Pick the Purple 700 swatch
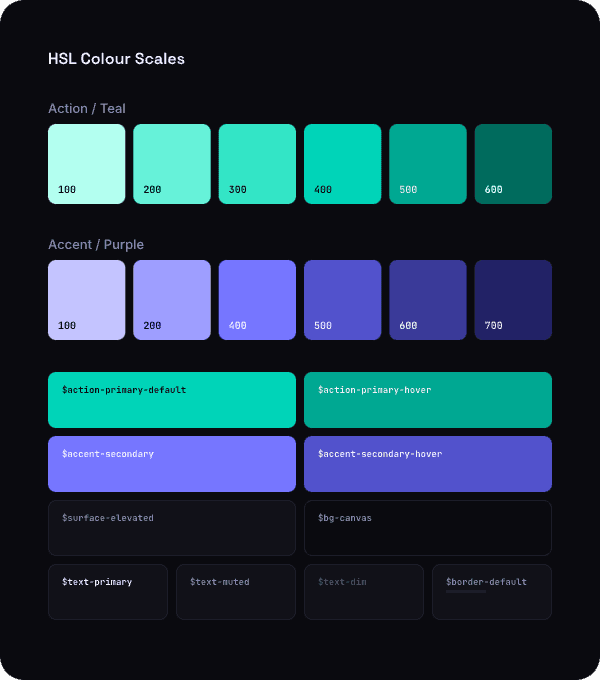The height and width of the screenshot is (680, 600). pyautogui.click(x=513, y=300)
